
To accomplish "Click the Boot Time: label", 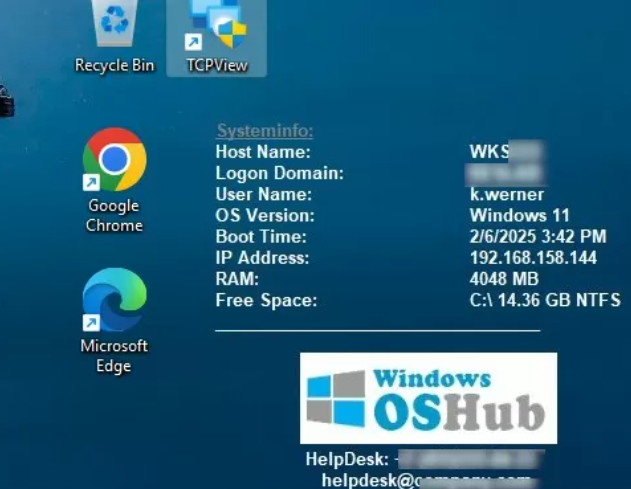I will [x=261, y=237].
